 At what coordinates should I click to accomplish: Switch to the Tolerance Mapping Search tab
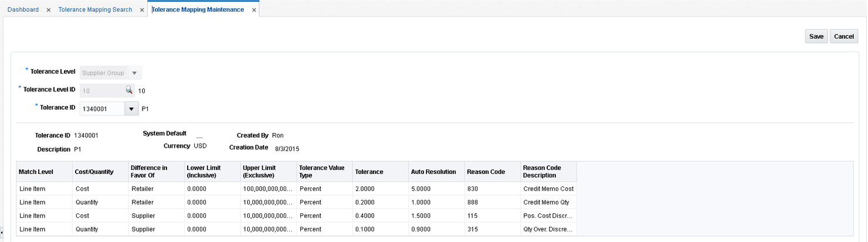pos(95,10)
